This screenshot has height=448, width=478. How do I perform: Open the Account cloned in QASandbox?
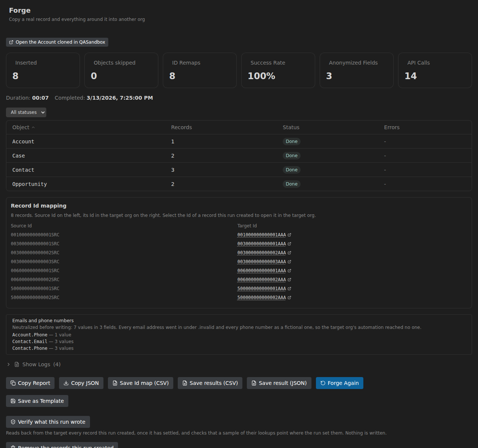(x=57, y=42)
